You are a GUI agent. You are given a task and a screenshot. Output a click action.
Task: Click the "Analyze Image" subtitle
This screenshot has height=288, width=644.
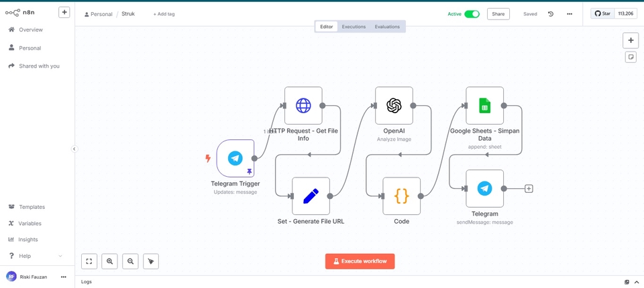pyautogui.click(x=394, y=139)
